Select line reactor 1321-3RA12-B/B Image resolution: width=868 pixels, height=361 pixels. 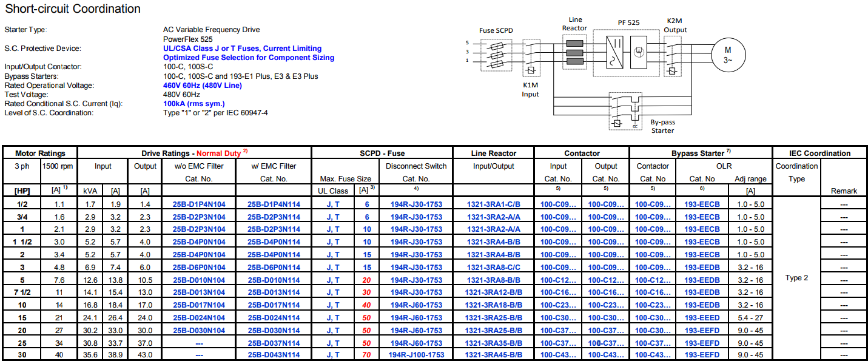click(493, 292)
